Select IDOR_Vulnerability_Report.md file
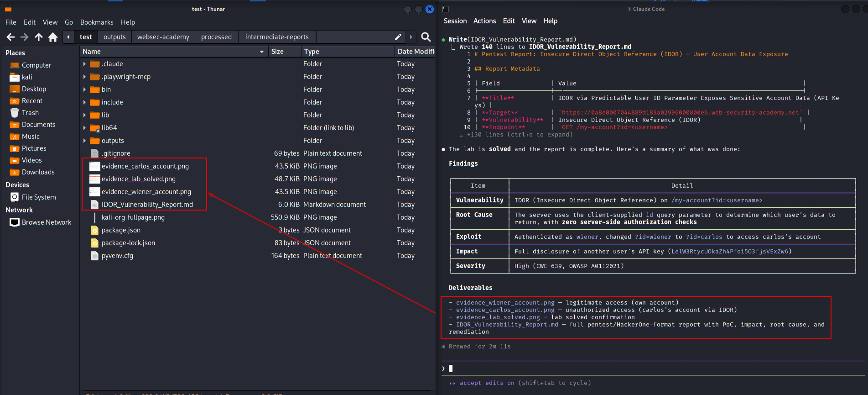Screen dimensions: 868x395 click(147, 205)
